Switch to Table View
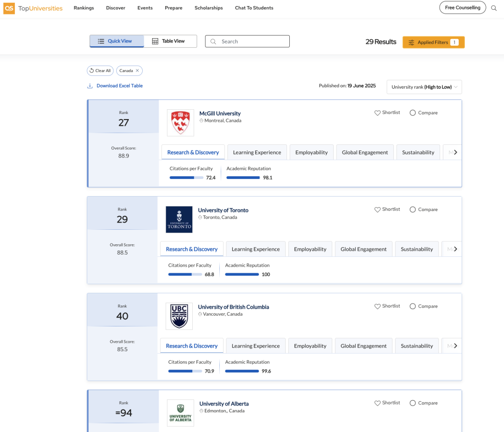 pos(170,41)
